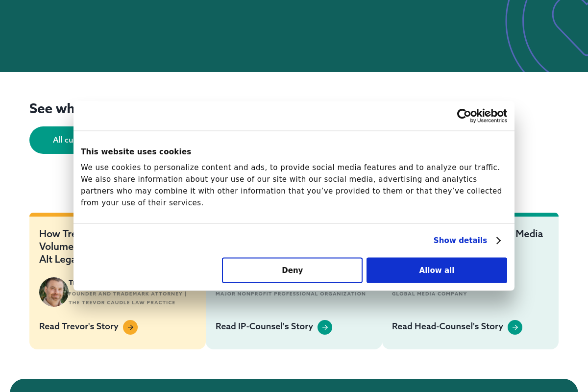Click green arrow icon beside Read Head-Counsel's Story
This screenshot has height=392, width=588.
pyautogui.click(x=515, y=327)
